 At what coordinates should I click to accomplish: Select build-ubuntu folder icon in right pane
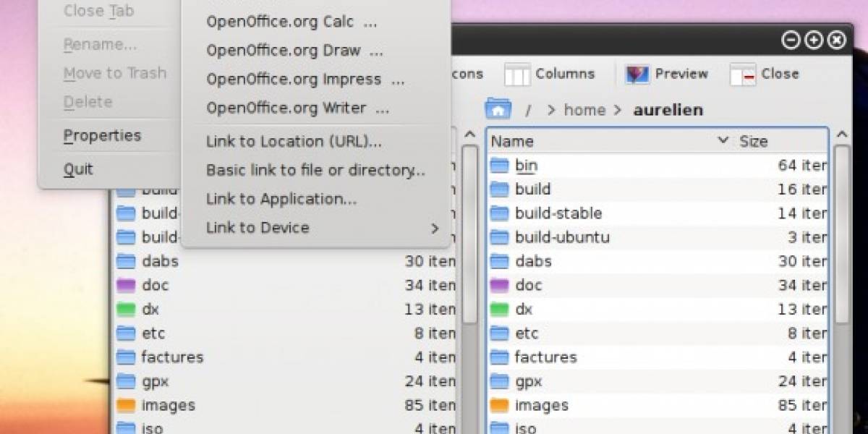[500, 237]
